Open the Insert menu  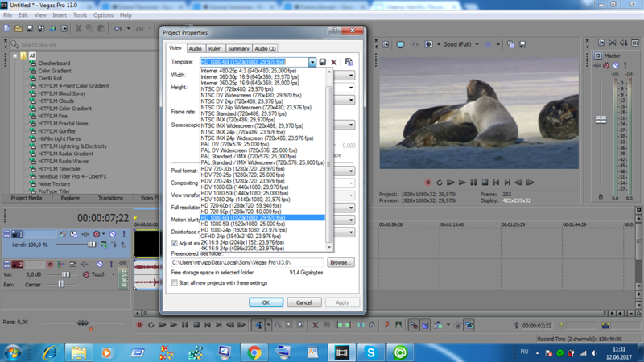coord(59,15)
